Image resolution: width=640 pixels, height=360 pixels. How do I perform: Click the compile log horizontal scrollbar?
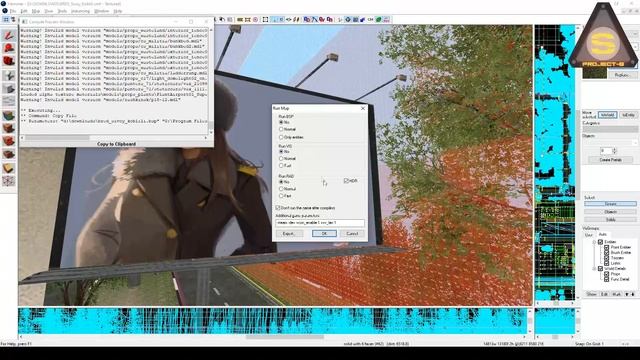coord(114,138)
